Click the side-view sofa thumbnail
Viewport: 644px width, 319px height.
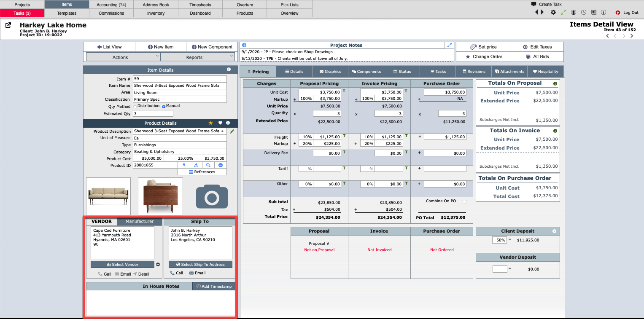(x=160, y=196)
